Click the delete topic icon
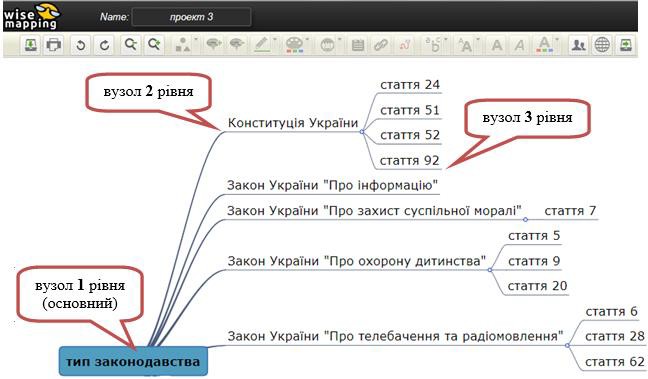Screen dimensions: 648x379 pyautogui.click(x=237, y=45)
